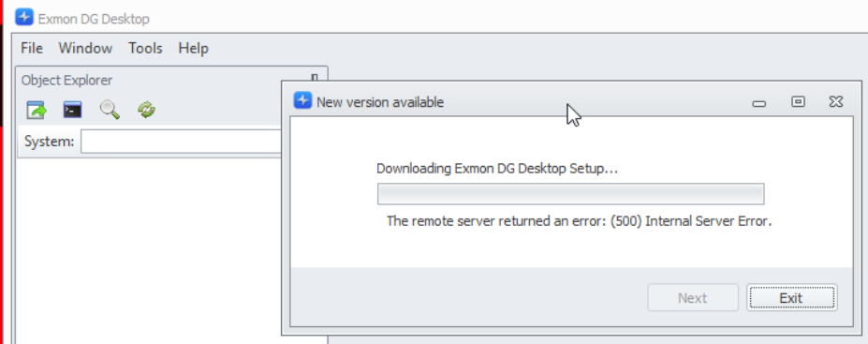Click the download progress bar
The width and height of the screenshot is (868, 344).
[571, 194]
